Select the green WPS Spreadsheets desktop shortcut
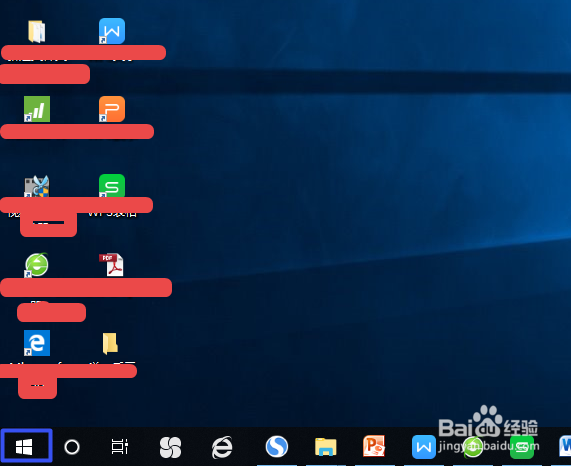Screen dimensions: 571x466 coord(112,186)
